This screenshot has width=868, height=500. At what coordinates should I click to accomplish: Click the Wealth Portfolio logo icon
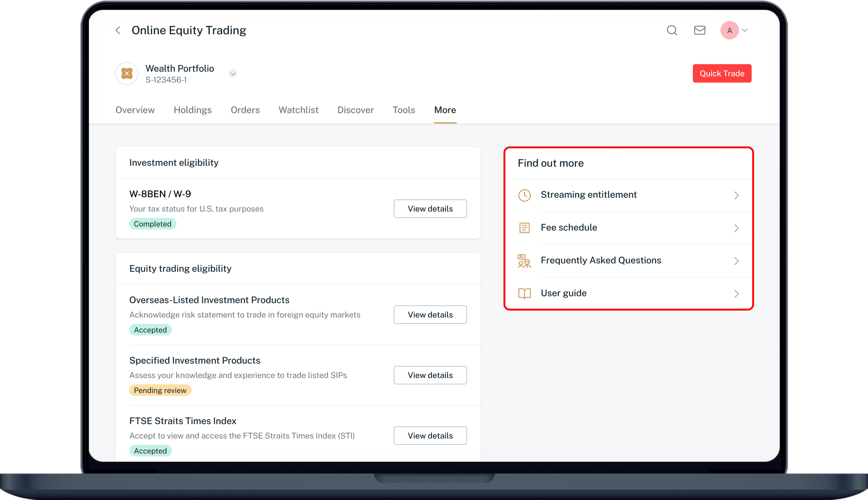click(127, 74)
